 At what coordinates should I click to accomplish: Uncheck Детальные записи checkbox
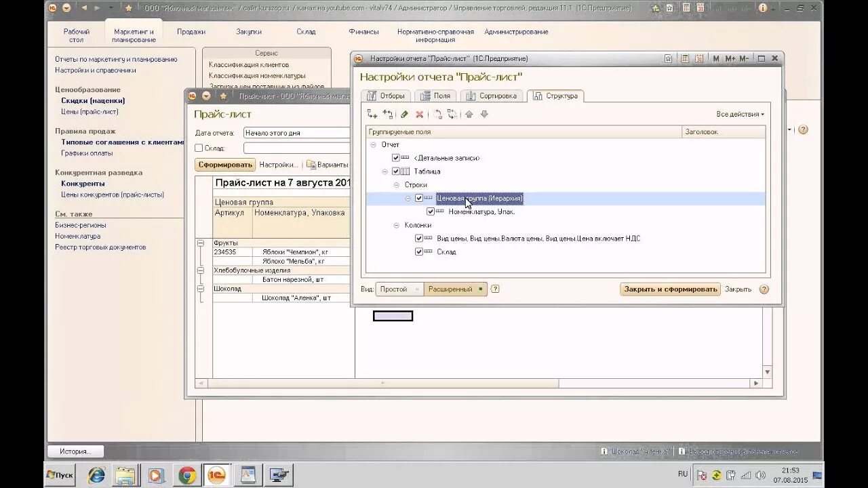point(396,158)
